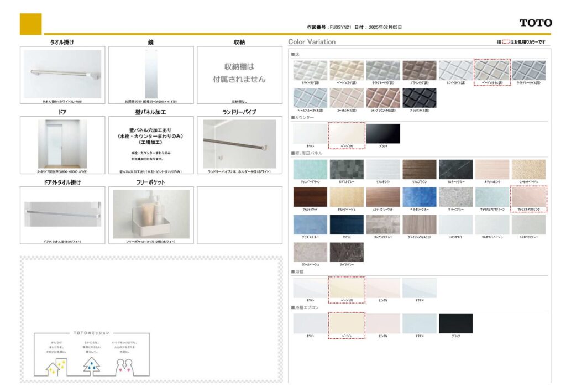Select the セイラン dark navy wall panel

click(x=347, y=224)
